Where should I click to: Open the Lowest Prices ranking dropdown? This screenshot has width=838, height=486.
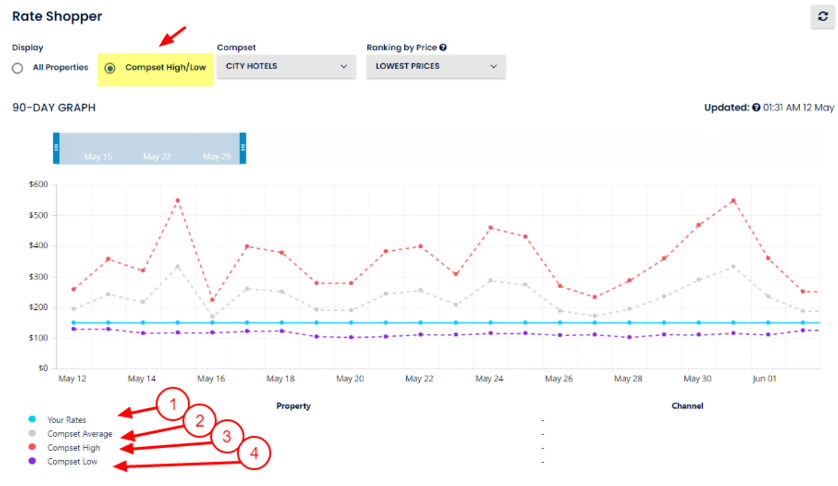point(436,67)
